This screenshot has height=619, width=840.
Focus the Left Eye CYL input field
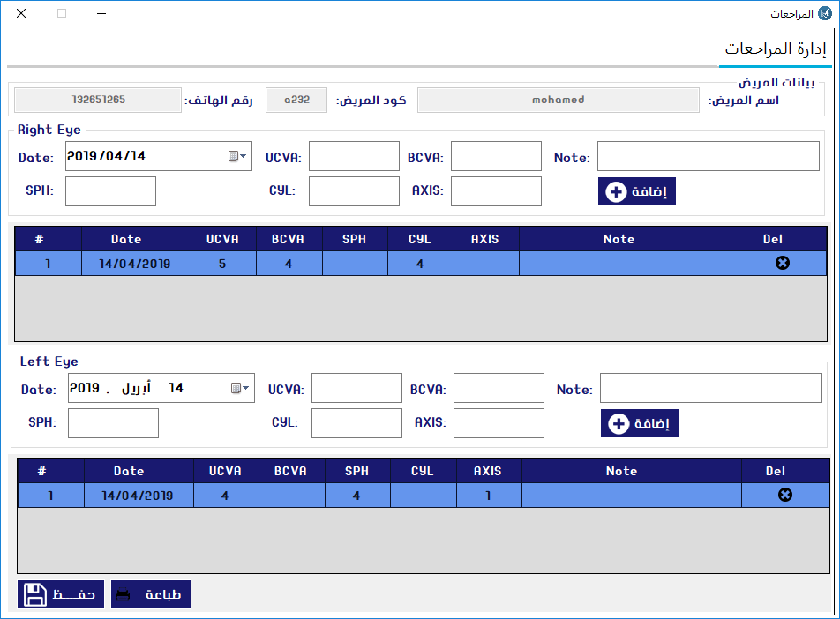coord(356,423)
